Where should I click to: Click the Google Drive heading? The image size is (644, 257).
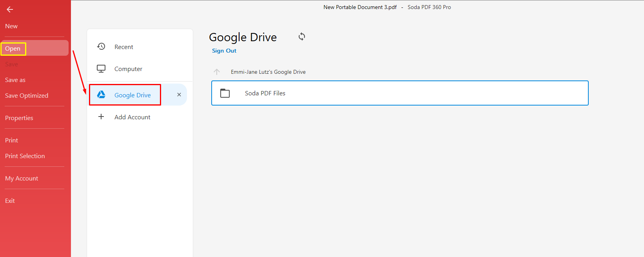[243, 37]
